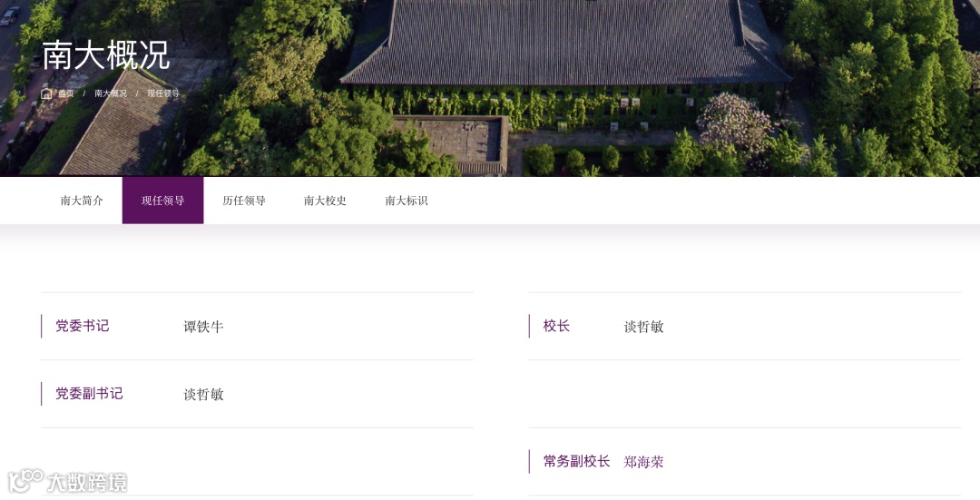This screenshot has width=980, height=500.
Task: Open 南大概况 breadcrumb link
Action: coord(111,93)
